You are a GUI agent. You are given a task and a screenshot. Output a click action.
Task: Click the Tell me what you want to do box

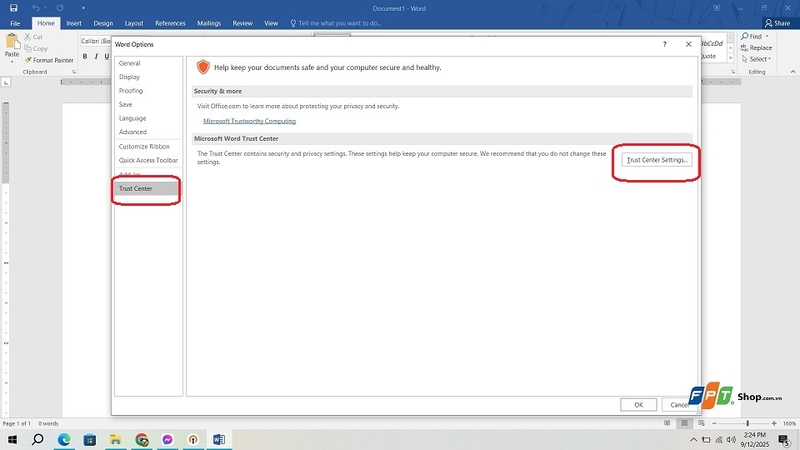[337, 23]
